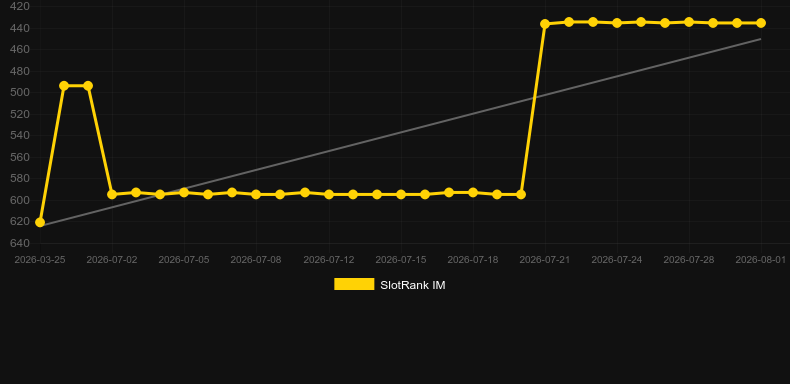This screenshot has height=384, width=790.
Task: Select the data point above 2026-07-05
Action: point(184,192)
